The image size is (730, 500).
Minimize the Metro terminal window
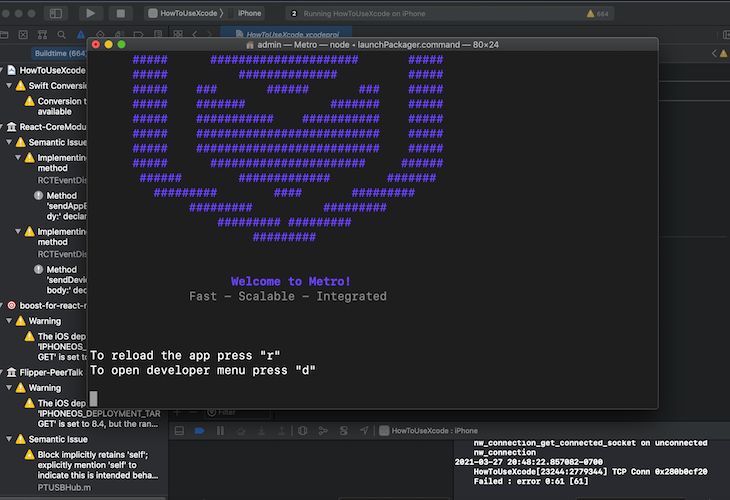[108, 45]
